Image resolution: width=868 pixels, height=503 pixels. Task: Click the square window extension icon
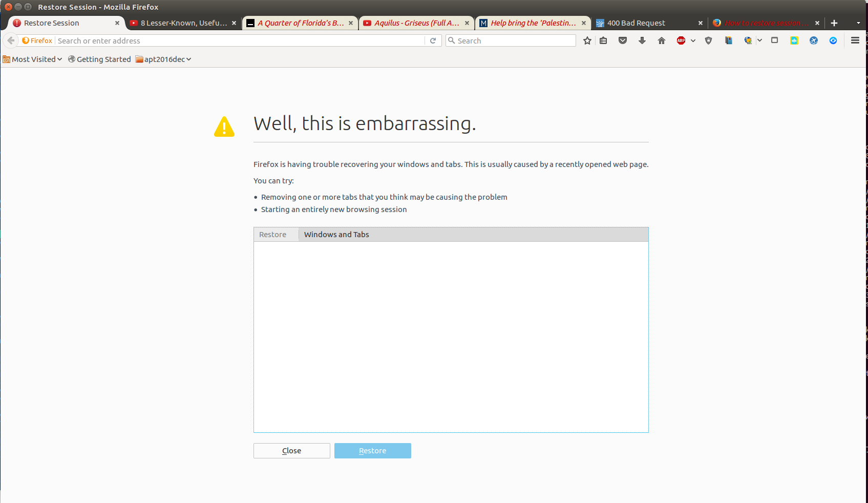point(775,40)
